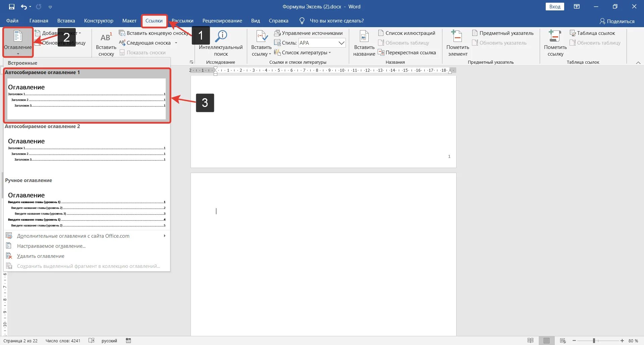
Task: Switch to the Файл tab
Action: tap(12, 21)
